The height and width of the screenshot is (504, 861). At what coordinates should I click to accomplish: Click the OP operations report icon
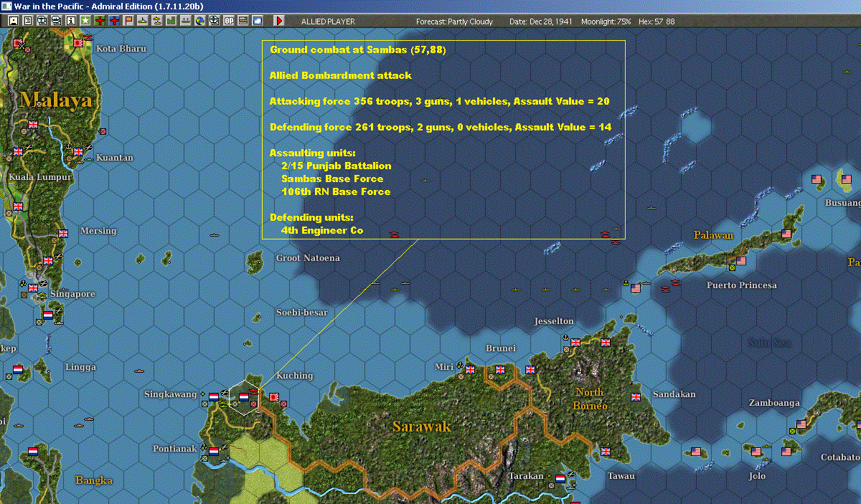pyautogui.click(x=229, y=21)
